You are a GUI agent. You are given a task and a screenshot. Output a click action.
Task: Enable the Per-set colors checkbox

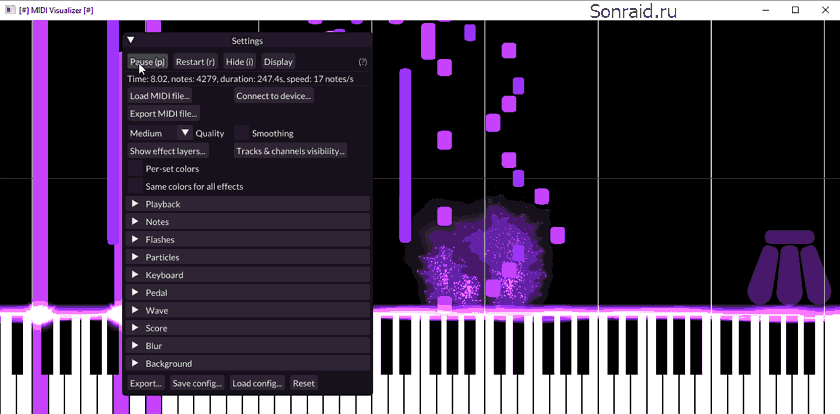click(135, 169)
